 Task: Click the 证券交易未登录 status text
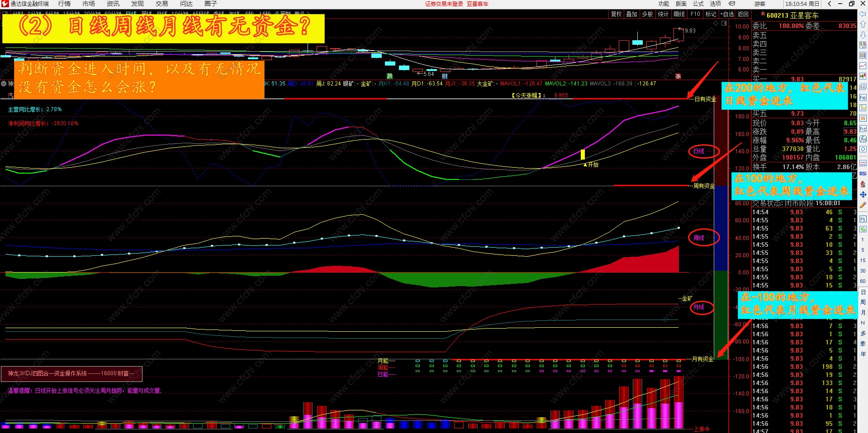tap(444, 4)
